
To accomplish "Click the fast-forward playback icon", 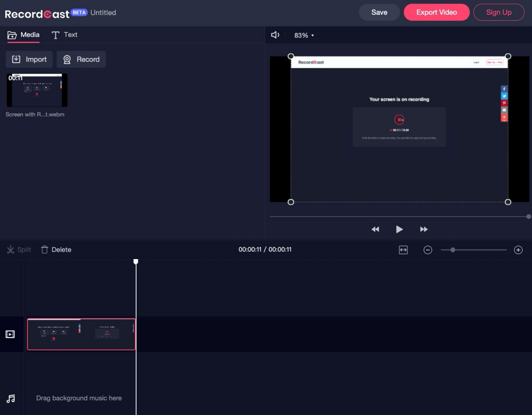I will [x=424, y=229].
